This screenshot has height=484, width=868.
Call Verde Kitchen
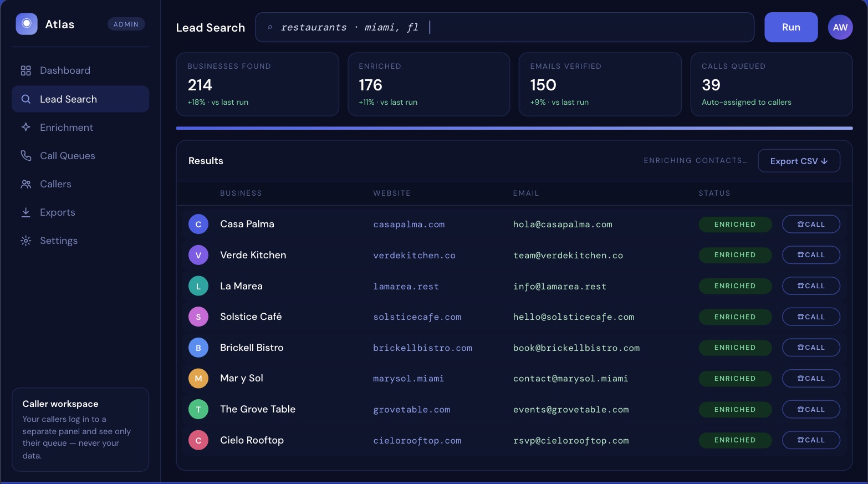(811, 255)
